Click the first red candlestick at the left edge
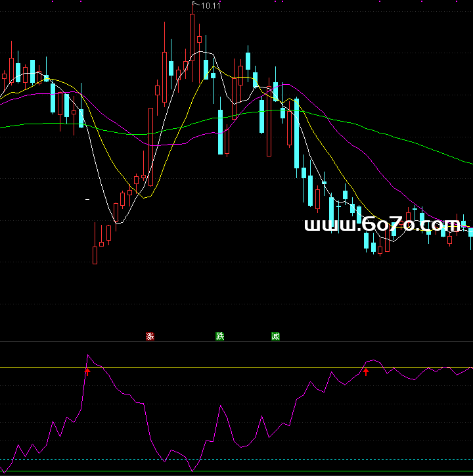The image size is (473, 476). pos(4,76)
